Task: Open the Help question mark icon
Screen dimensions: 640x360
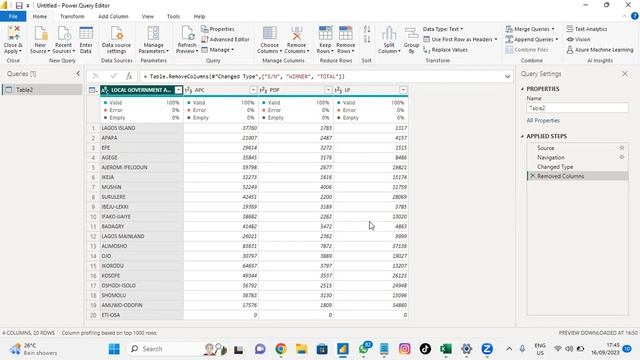Action: [x=634, y=16]
